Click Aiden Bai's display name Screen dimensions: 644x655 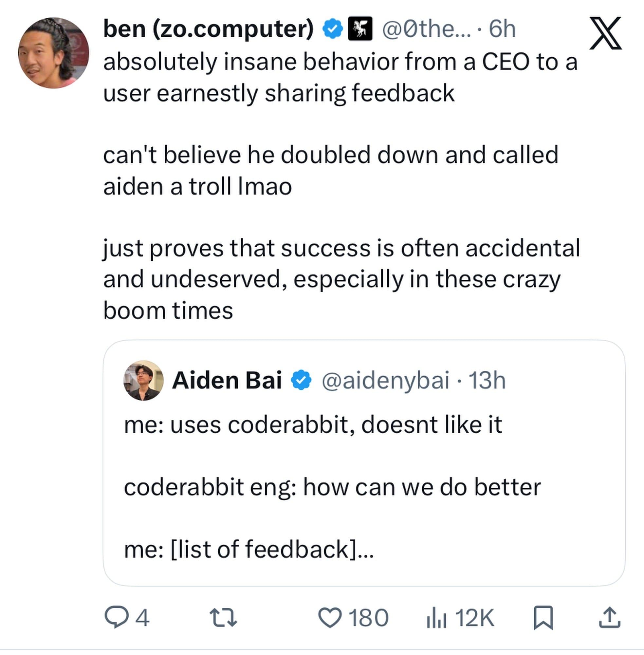click(228, 381)
